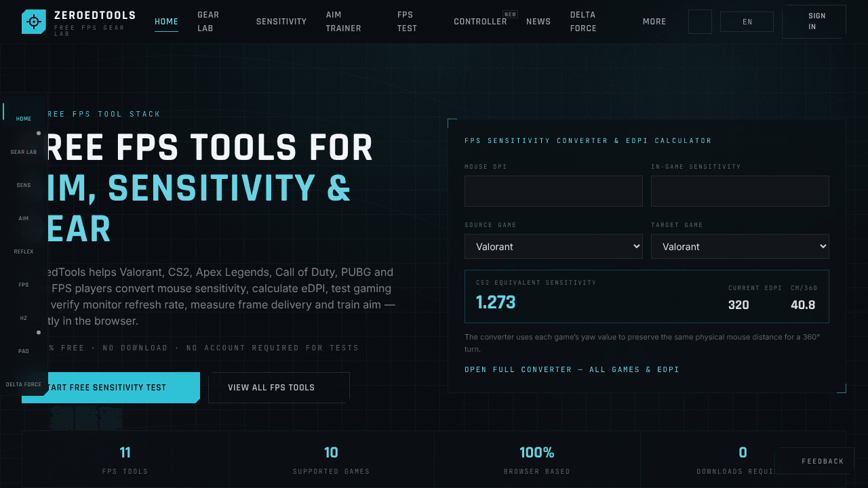868x488 pixels.
Task: Click the In-Game Sensitivity input field
Action: point(740,191)
